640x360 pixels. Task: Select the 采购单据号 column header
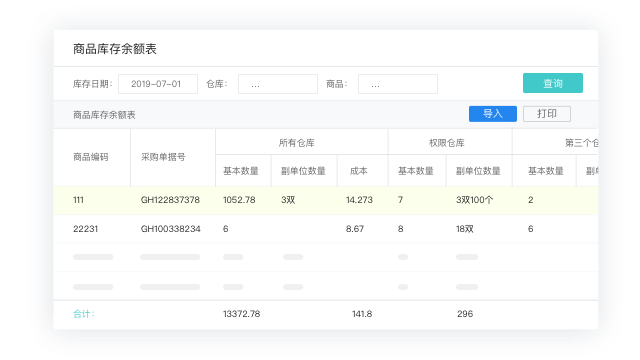(163, 157)
